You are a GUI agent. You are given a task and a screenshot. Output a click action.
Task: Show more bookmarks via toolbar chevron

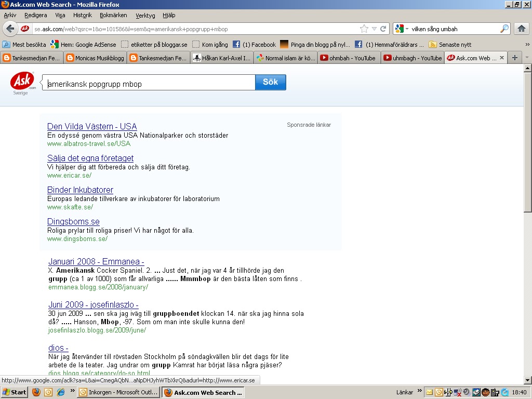tap(527, 45)
